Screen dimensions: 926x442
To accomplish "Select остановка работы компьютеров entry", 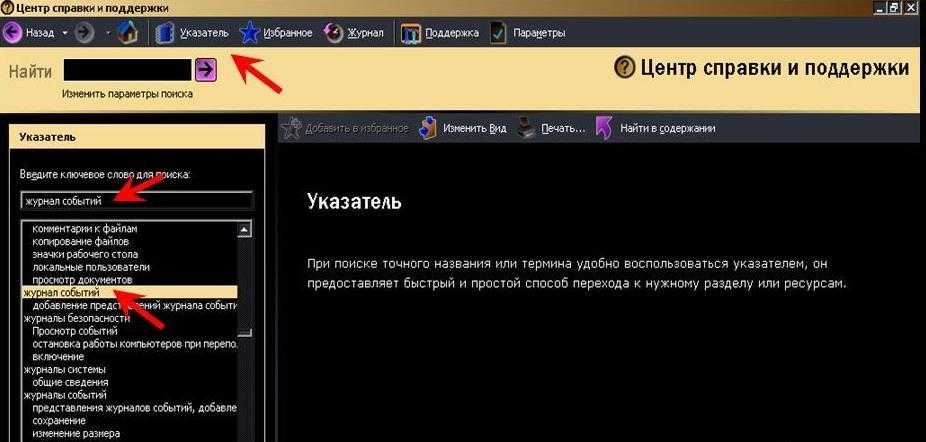I will (135, 344).
